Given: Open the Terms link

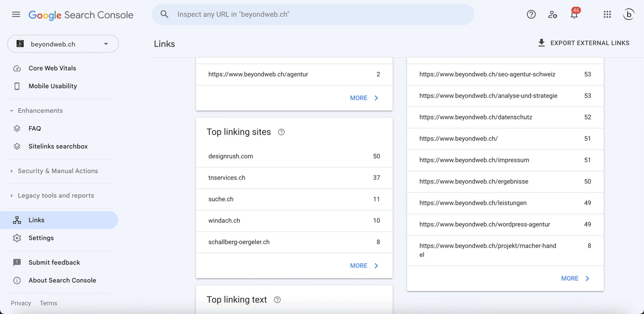Looking at the screenshot, I should 48,303.
